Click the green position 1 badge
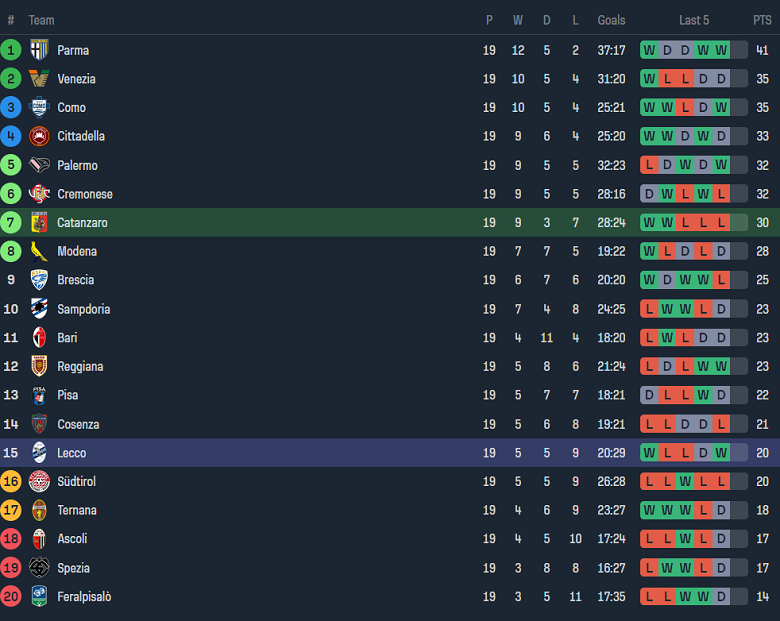 (11, 50)
